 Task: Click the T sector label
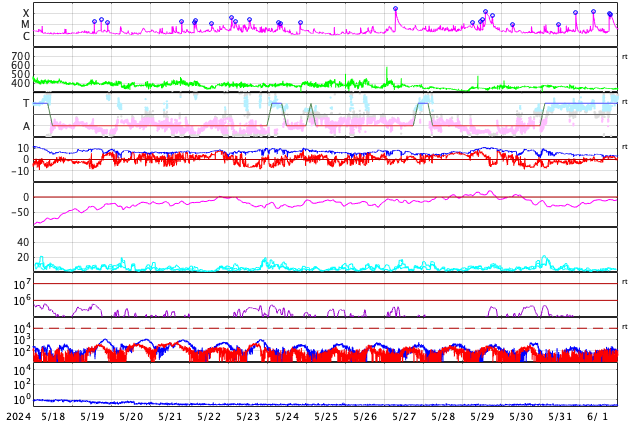pyautogui.click(x=26, y=103)
